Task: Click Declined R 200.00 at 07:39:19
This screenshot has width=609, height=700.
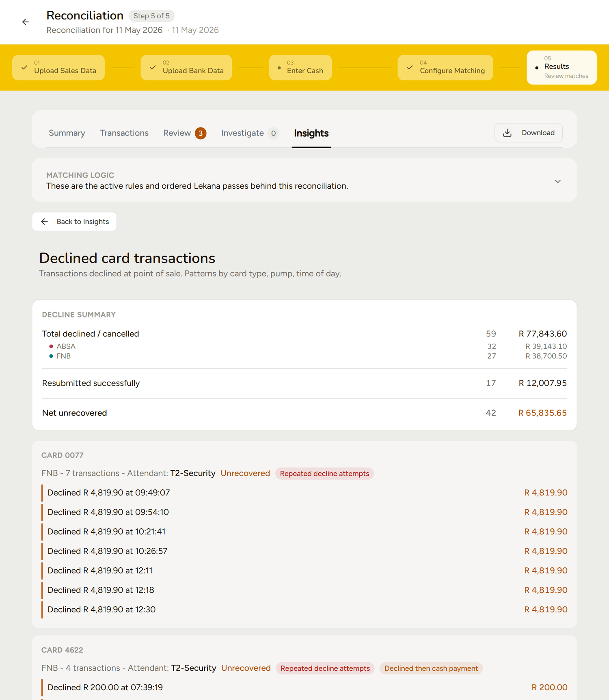Action: coord(105,687)
